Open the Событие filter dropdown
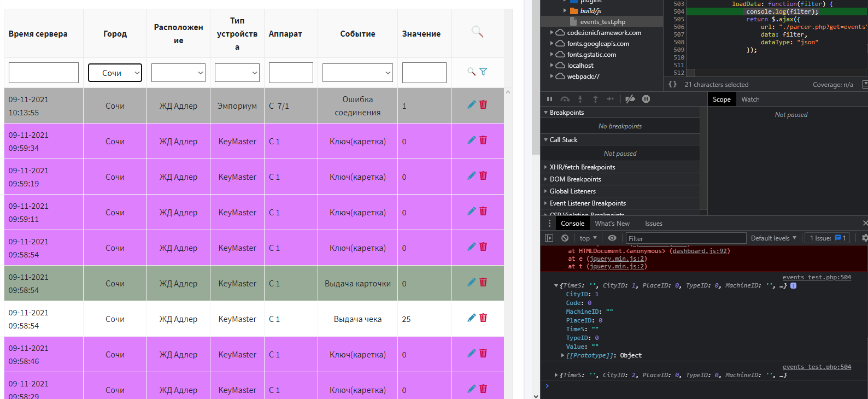Screen dimensions: 868x399 tap(357, 73)
